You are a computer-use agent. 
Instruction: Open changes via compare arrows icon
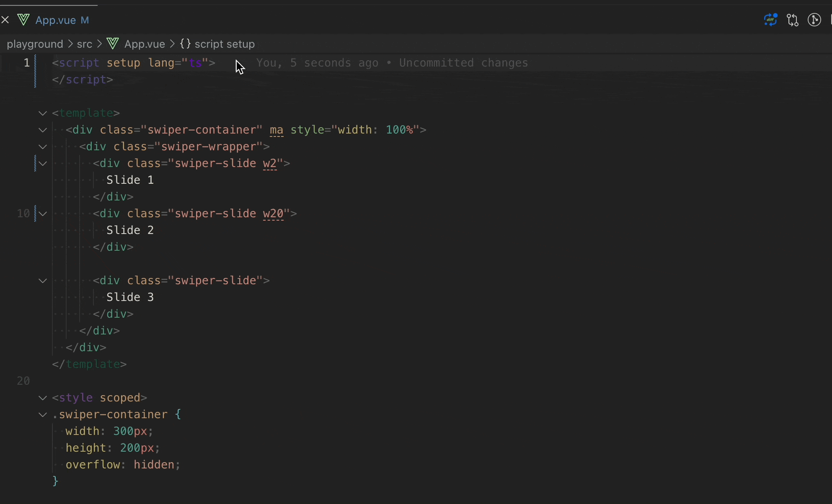click(x=792, y=20)
